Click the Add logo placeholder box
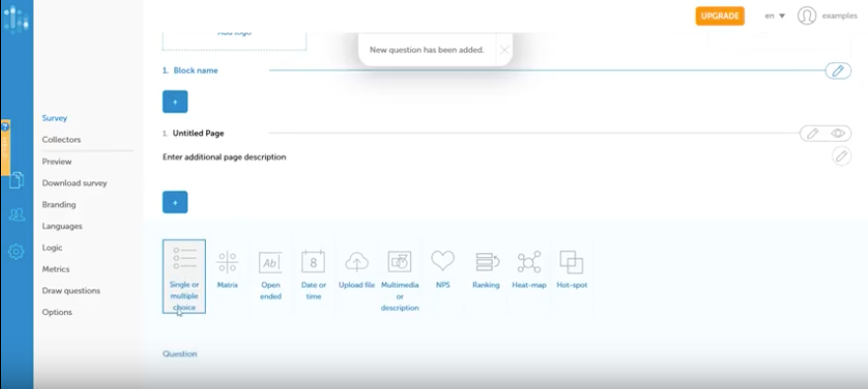 pyautogui.click(x=234, y=41)
